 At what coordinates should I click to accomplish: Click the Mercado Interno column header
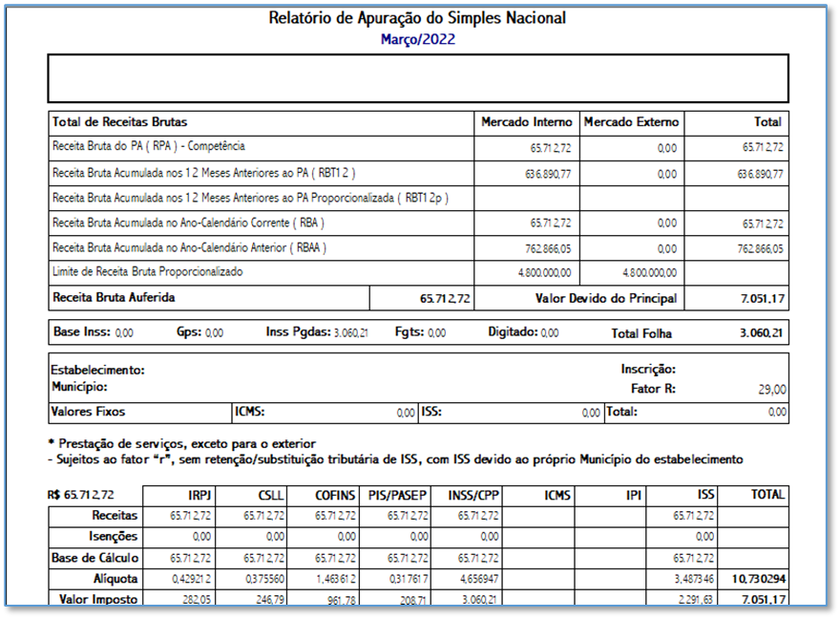coord(526,122)
